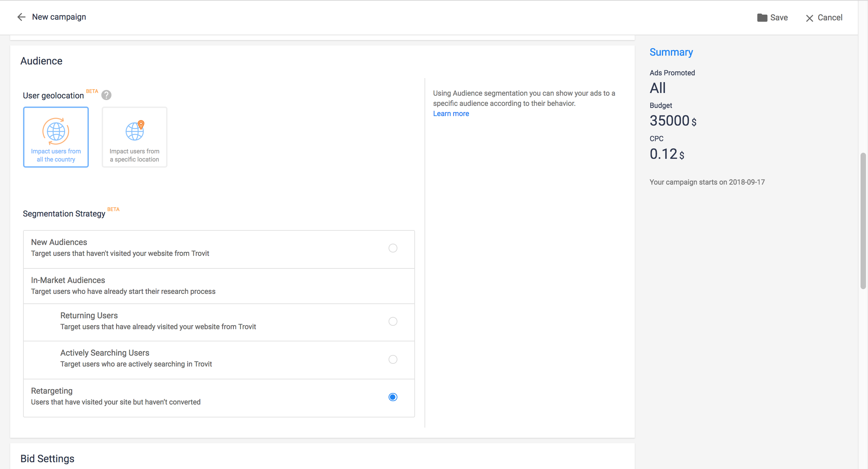868x469 pixels.
Task: Click the New campaign page title
Action: click(x=59, y=17)
